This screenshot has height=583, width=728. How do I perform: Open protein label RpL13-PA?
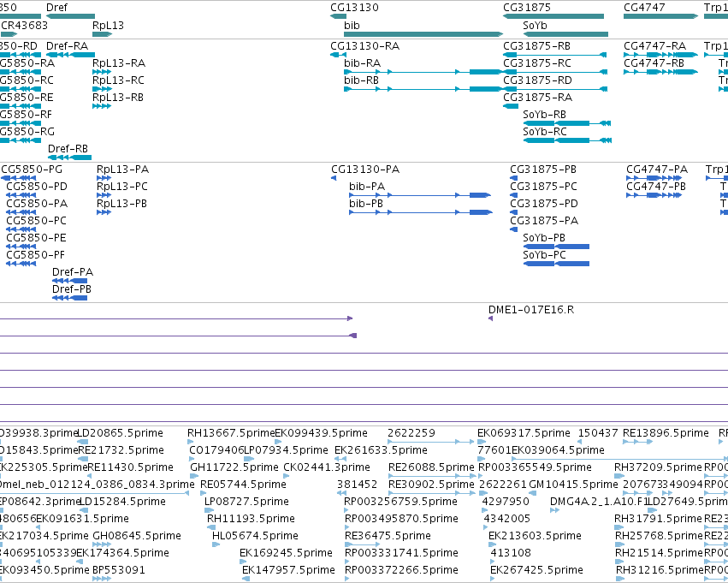coord(122,170)
